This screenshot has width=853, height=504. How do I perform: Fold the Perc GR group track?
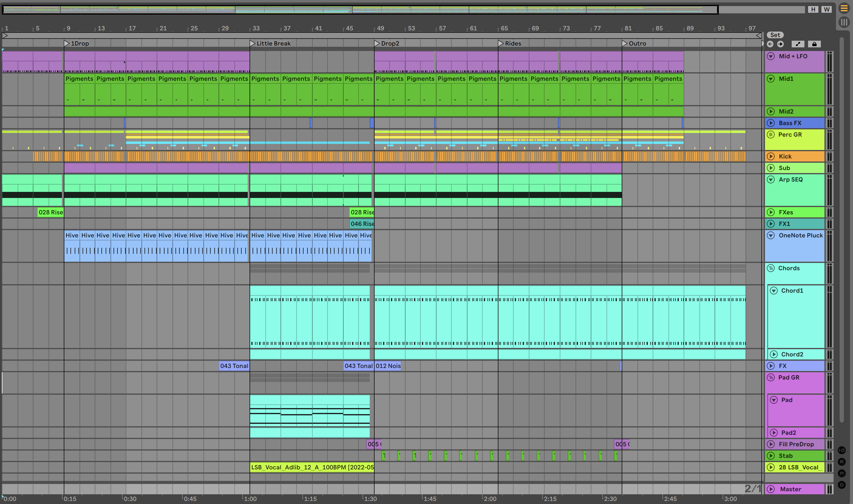[771, 135]
